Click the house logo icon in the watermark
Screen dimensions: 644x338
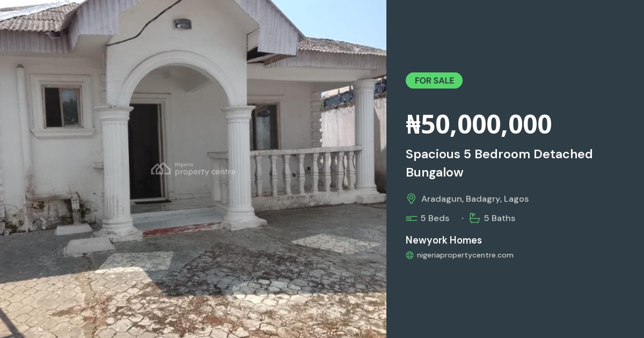pos(160,169)
